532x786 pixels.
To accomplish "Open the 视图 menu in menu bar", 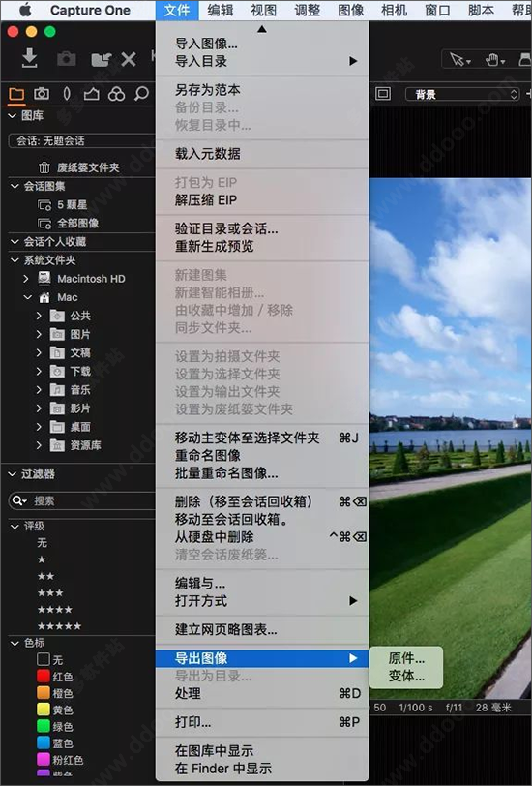I will point(263,10).
